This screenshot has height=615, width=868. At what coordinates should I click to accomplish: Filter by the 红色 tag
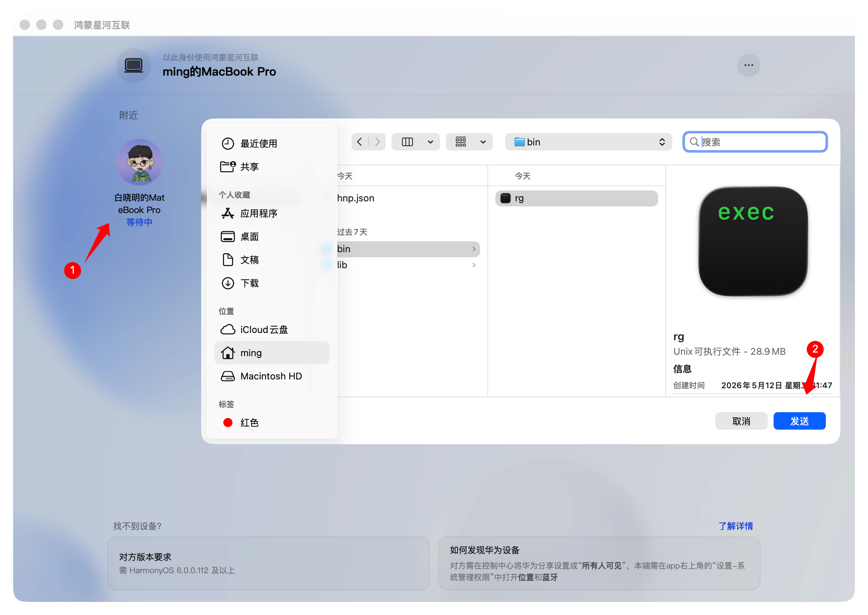[x=272, y=423]
